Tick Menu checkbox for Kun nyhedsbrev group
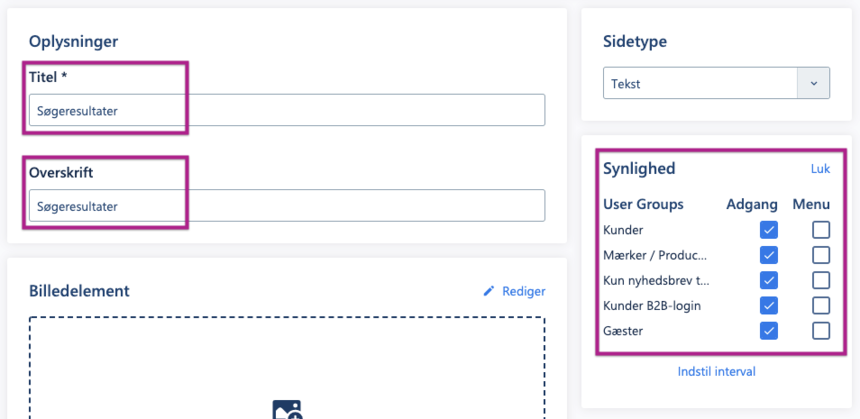Image resolution: width=860 pixels, height=419 pixels. point(821,280)
